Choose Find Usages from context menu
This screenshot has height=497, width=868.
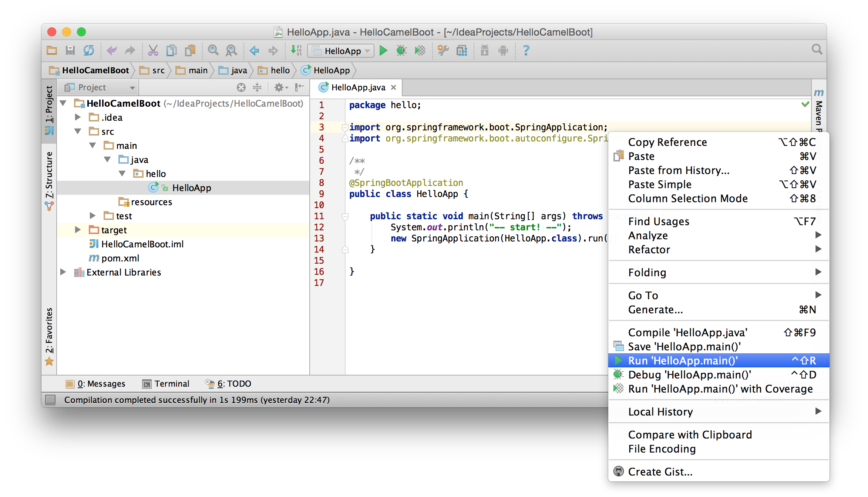(x=659, y=221)
